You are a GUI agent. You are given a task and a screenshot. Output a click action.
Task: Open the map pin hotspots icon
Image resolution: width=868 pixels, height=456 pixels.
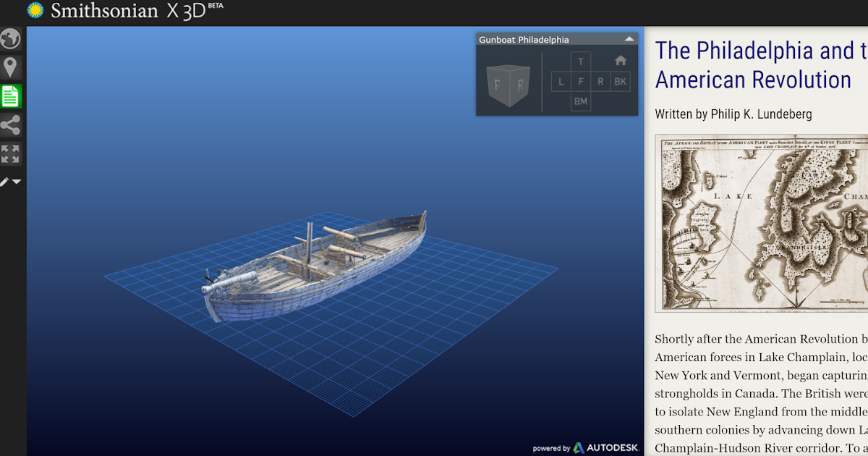[10, 67]
